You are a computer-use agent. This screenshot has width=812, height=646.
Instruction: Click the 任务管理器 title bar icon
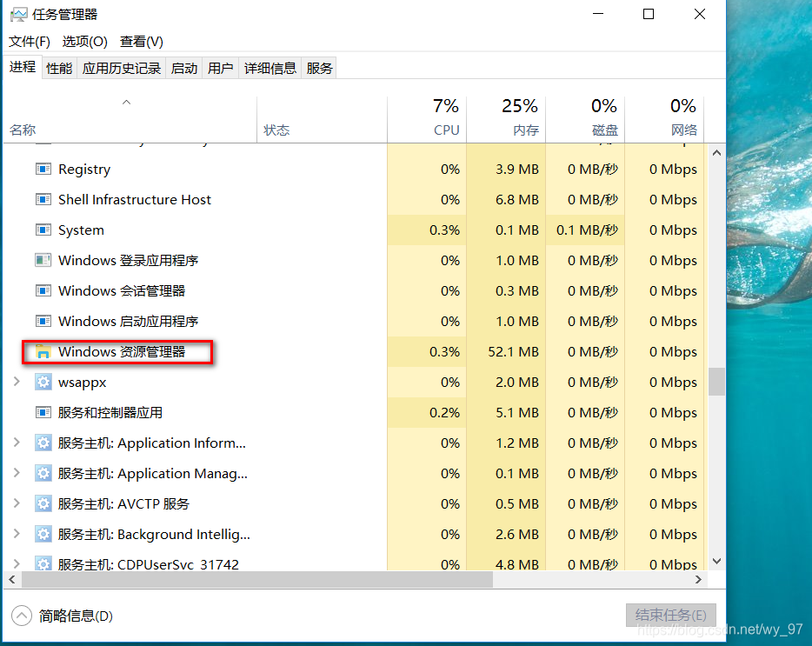(x=18, y=15)
